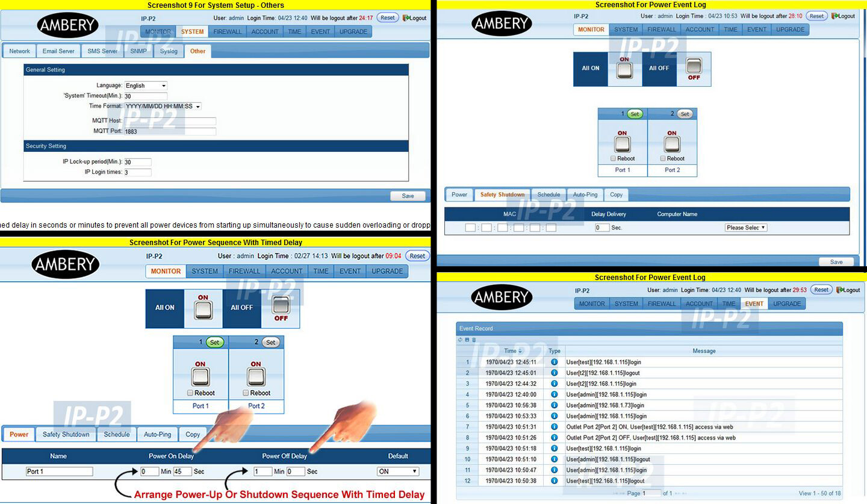Open the Computer Name 'Please Select' dropdown

tap(746, 228)
